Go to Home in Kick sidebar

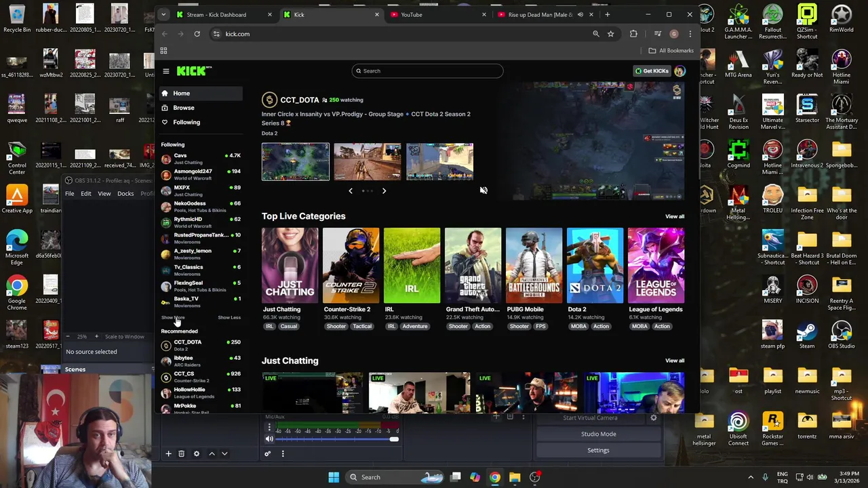201,94
